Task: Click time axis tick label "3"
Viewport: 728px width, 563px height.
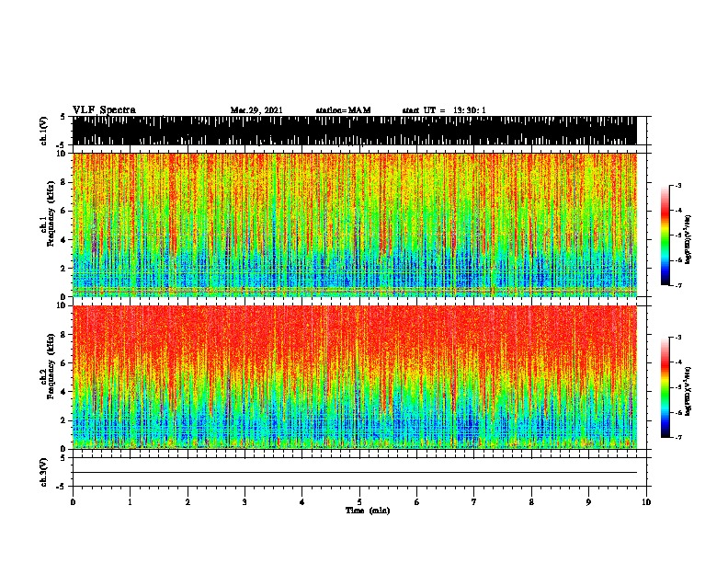Action: point(245,501)
